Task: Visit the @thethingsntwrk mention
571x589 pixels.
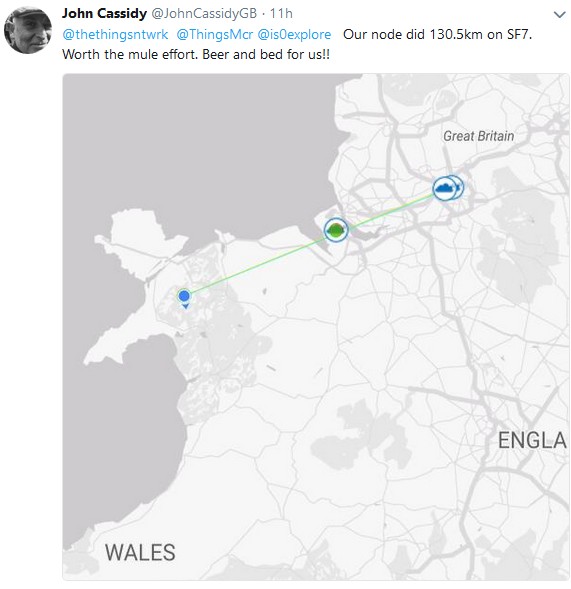Action: click(115, 35)
